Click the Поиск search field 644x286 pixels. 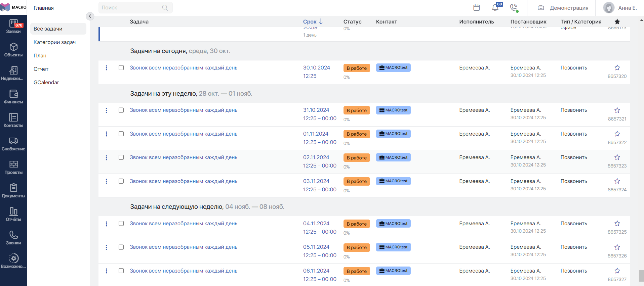pos(131,8)
